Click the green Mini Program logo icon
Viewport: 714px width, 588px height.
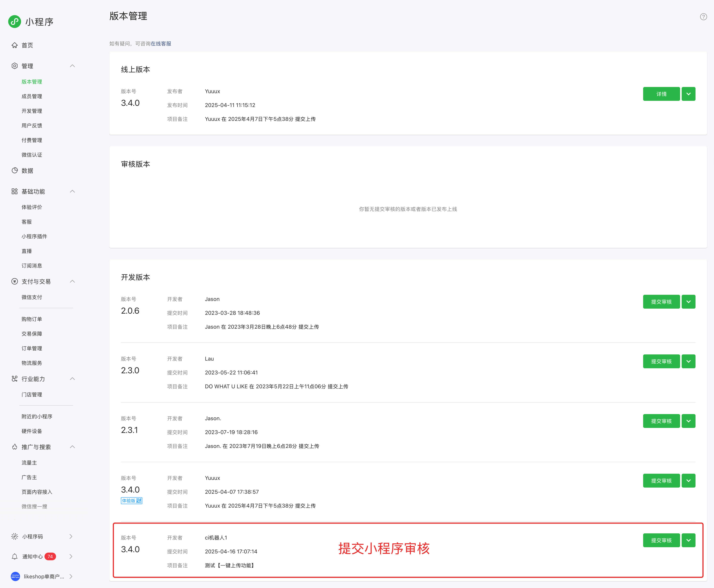pos(15,22)
